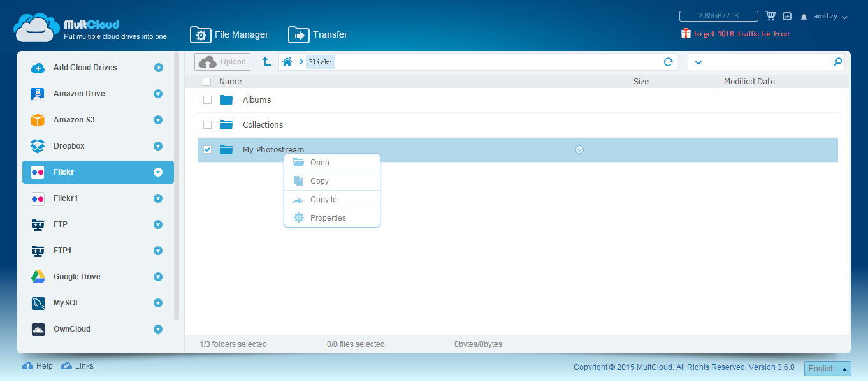Choose Properties from context menu
The height and width of the screenshot is (382, 868).
pyautogui.click(x=332, y=218)
